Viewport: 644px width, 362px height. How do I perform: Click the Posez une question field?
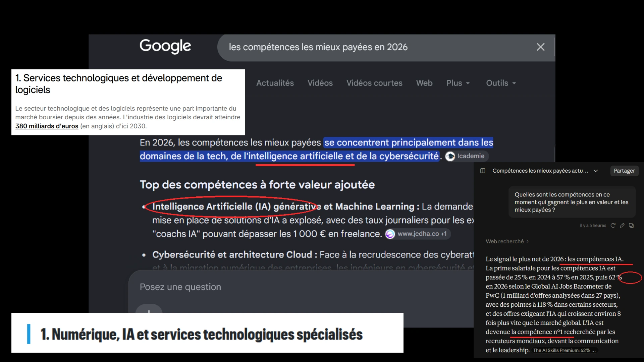coord(180,287)
